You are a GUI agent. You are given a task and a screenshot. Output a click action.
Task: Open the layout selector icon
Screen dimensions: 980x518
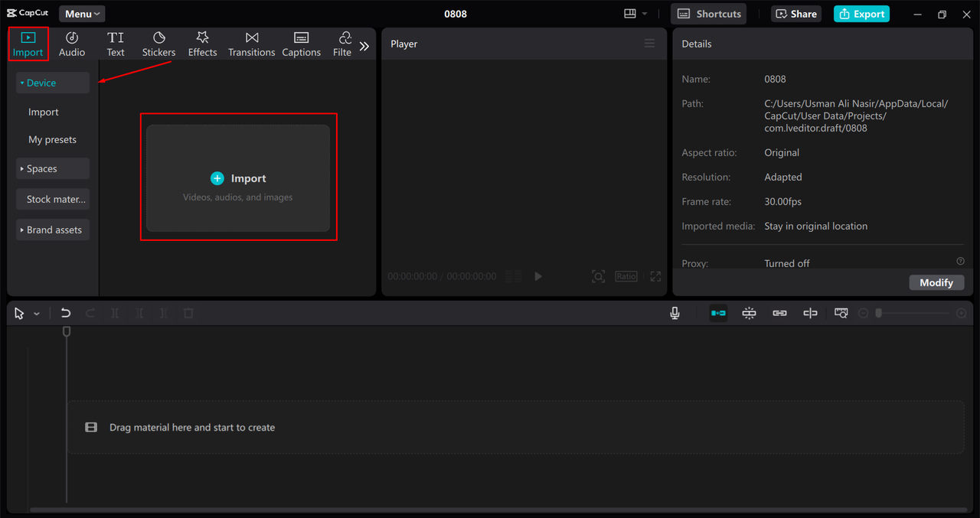pyautogui.click(x=630, y=14)
